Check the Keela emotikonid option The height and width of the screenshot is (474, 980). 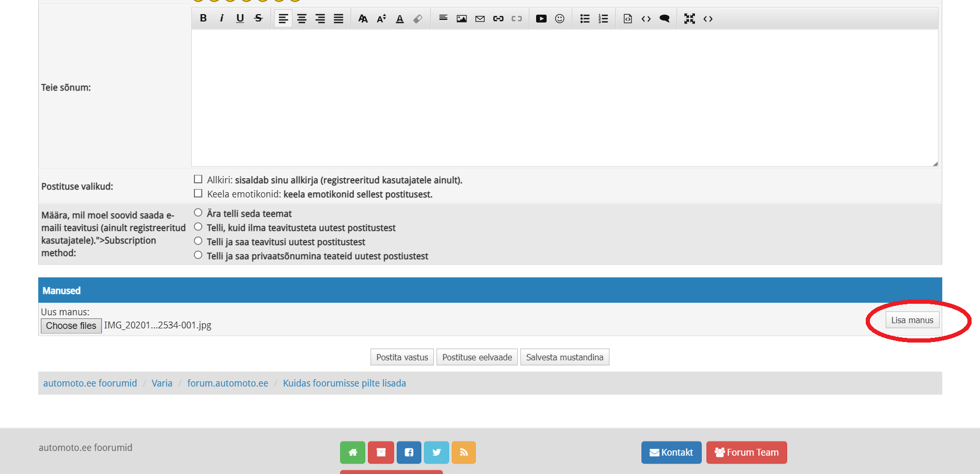tap(198, 194)
